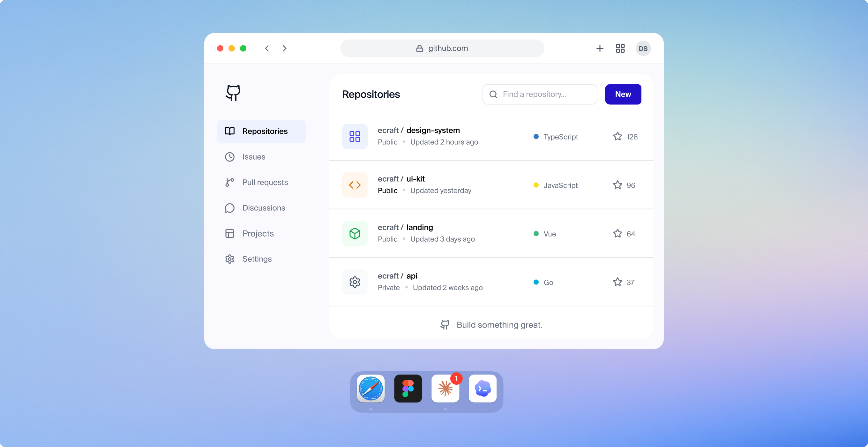Open Projects in the sidebar
The width and height of the screenshot is (868, 447).
click(x=261, y=233)
